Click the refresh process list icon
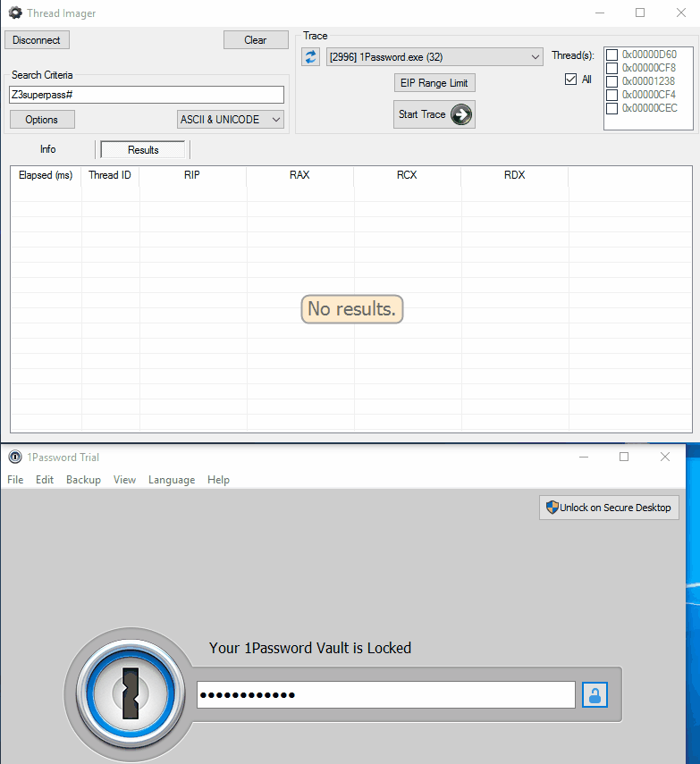Viewport: 700px width, 764px height. 310,57
